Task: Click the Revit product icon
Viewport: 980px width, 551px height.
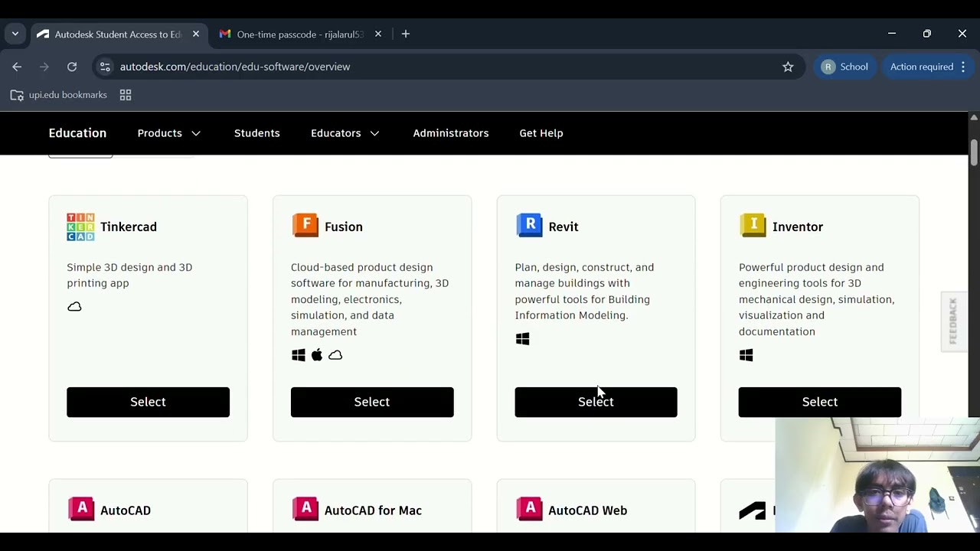Action: click(529, 226)
